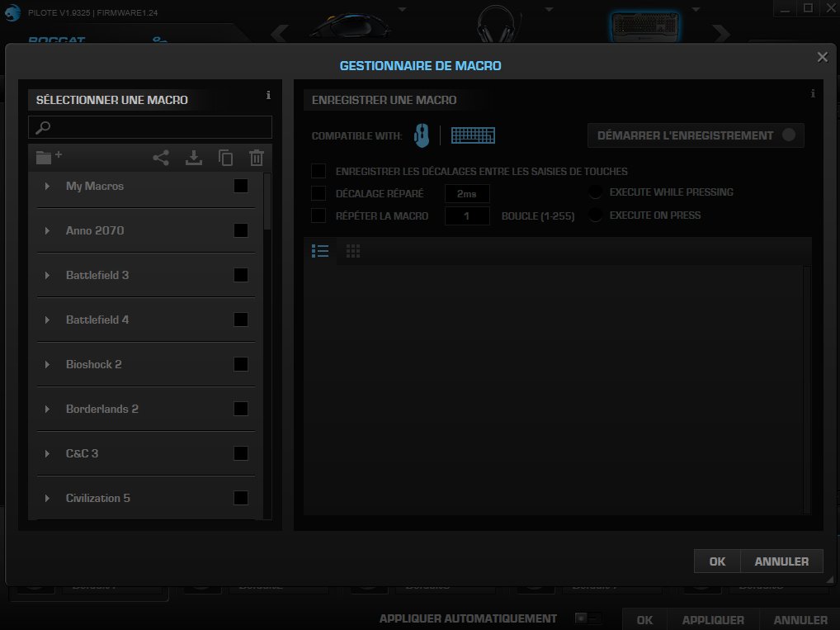The width and height of the screenshot is (840, 630).
Task: Enable 'Répéter la macro'
Action: point(319,216)
